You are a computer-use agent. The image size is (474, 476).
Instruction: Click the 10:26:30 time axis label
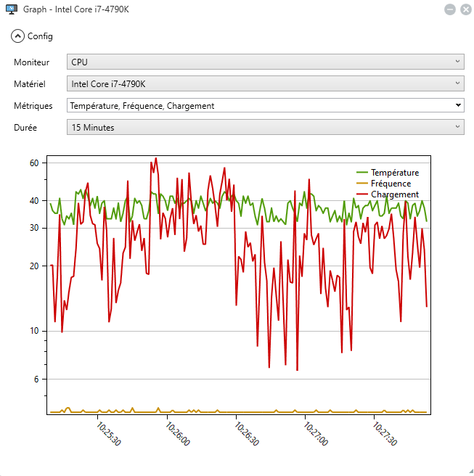(247, 433)
